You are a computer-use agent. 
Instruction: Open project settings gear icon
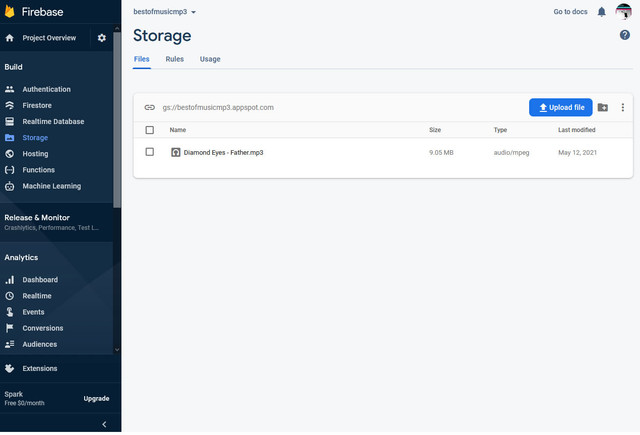[102, 38]
